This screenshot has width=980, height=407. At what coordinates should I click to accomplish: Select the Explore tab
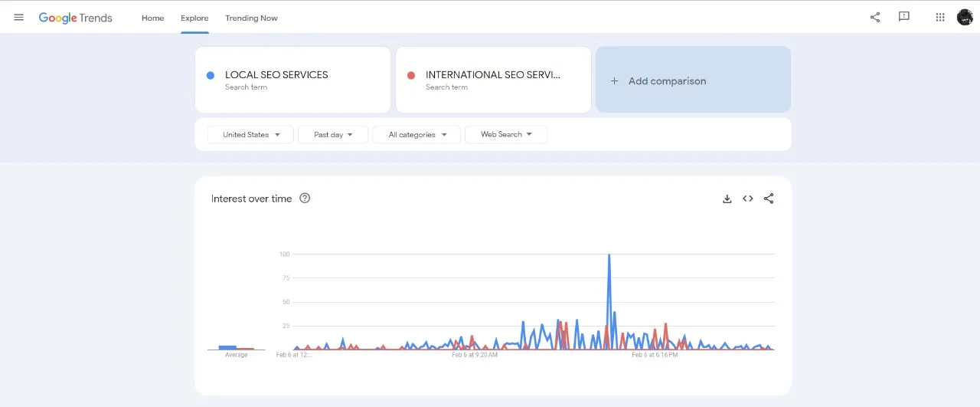pyautogui.click(x=194, y=18)
